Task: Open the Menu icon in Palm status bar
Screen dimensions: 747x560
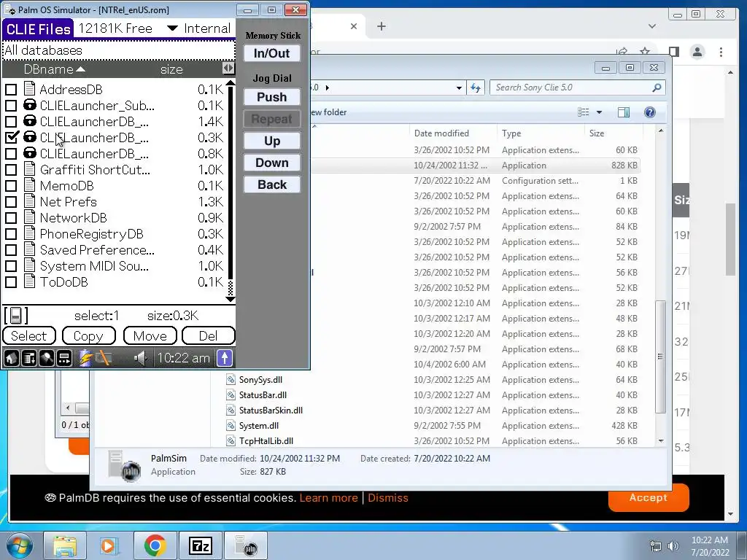Action: (x=29, y=358)
